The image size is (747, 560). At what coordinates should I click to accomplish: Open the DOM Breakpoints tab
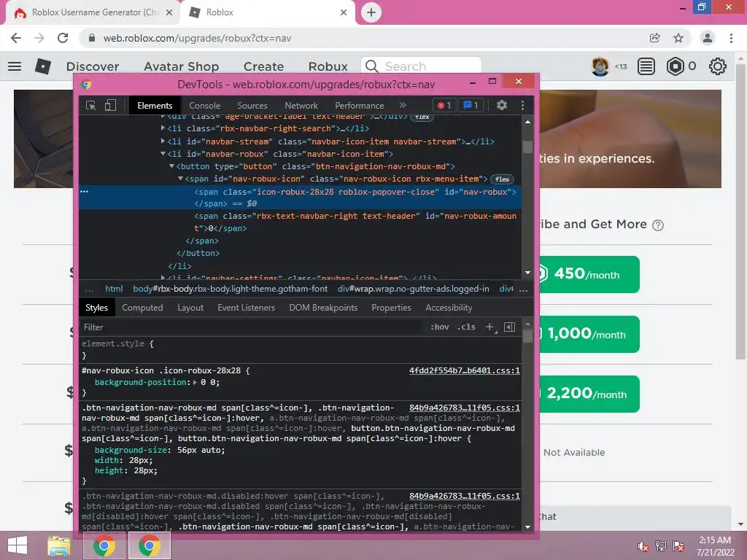[323, 308]
